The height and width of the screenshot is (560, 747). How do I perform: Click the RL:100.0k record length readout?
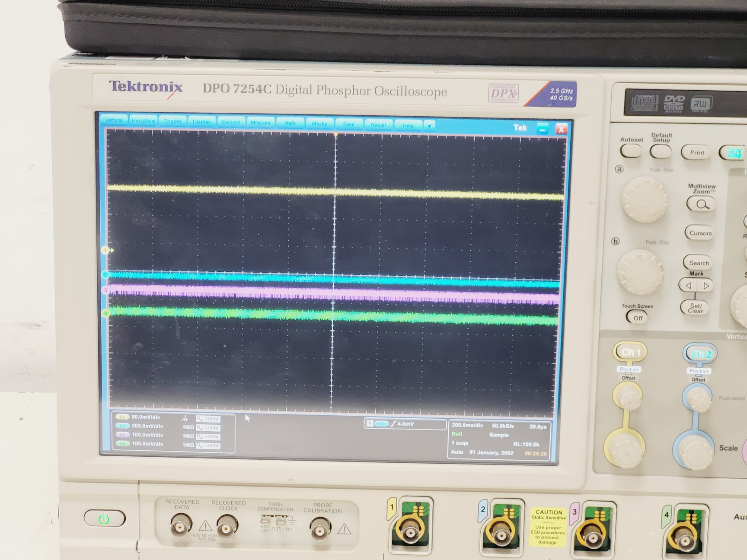tap(526, 444)
